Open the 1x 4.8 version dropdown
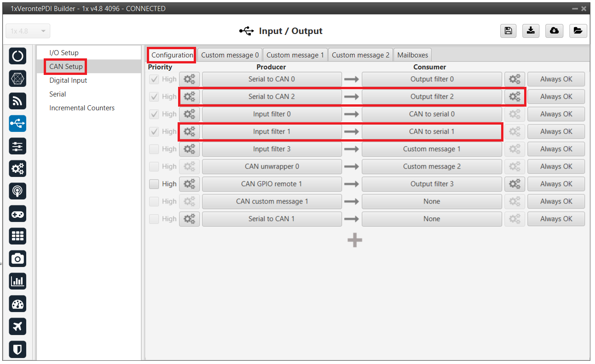The height and width of the screenshot is (364, 595). coord(28,31)
